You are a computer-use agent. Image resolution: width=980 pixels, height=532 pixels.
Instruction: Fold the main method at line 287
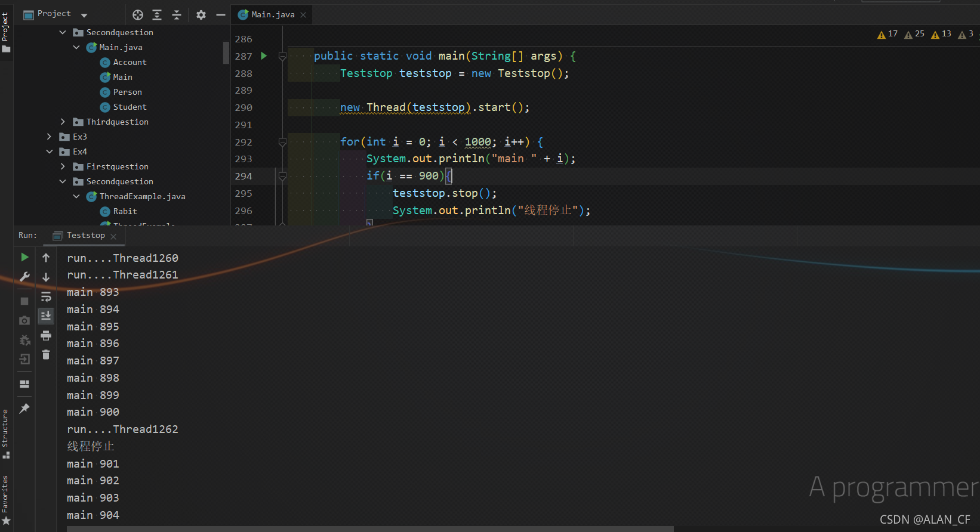tap(282, 56)
